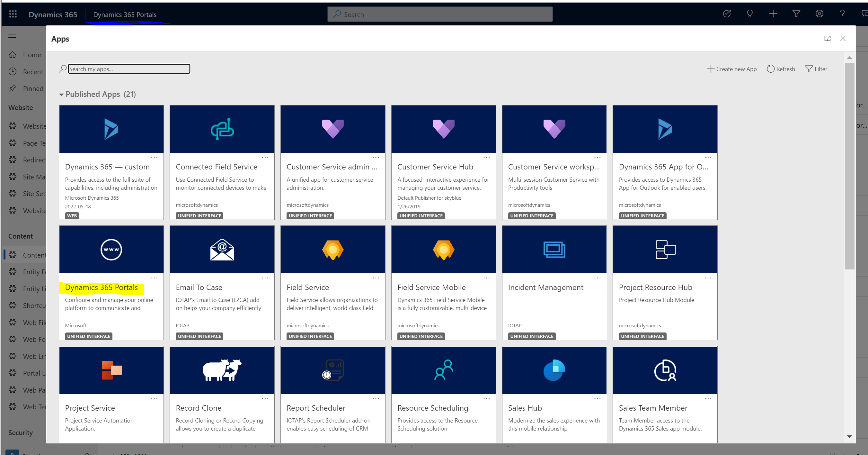Click the lightbulb assistant icon in header
This screenshot has height=455, width=868.
click(750, 14)
